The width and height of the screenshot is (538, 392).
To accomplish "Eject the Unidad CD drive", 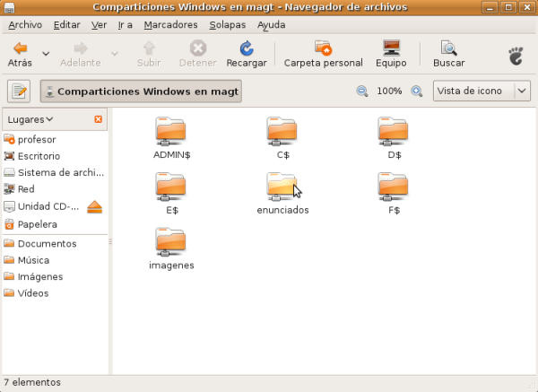I will pos(96,207).
